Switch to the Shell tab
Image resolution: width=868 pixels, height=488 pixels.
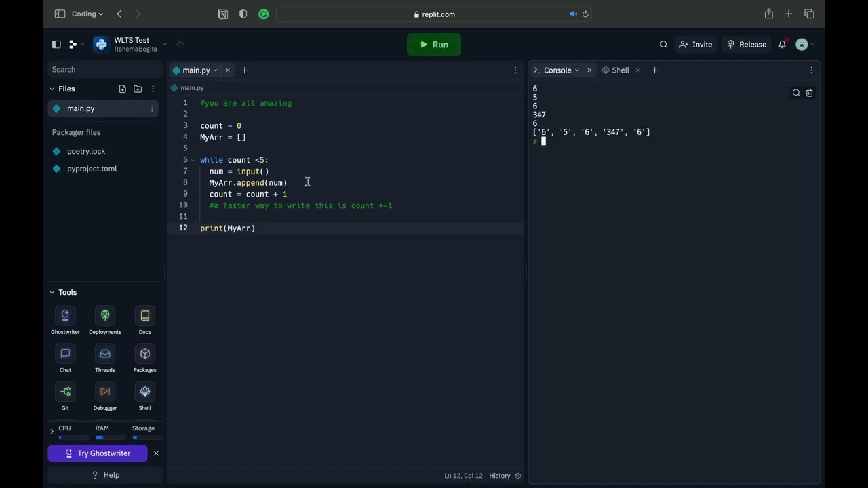point(616,70)
